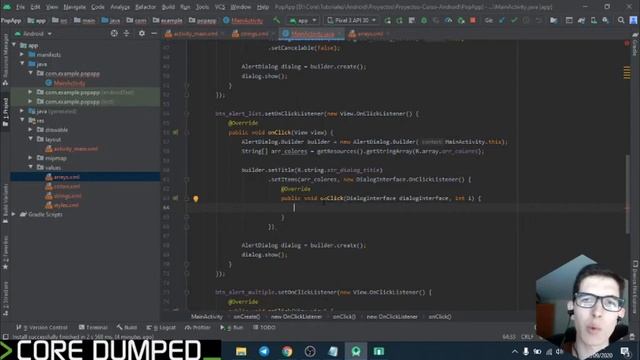This screenshot has width=640, height=360.
Task: Click the collapse all icon in Project panel
Action: coord(127,33)
